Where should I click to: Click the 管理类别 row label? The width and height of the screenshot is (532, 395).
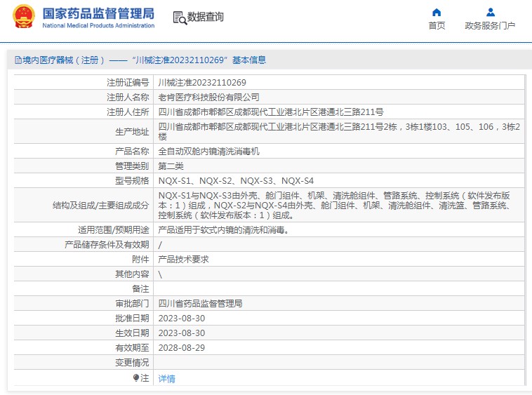point(132,166)
